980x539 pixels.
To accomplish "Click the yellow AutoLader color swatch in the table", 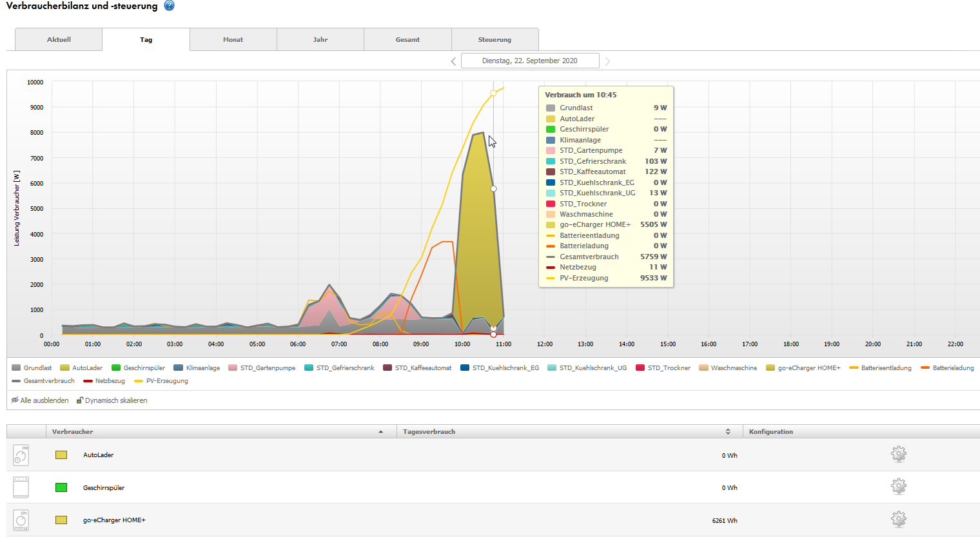I will 61,455.
